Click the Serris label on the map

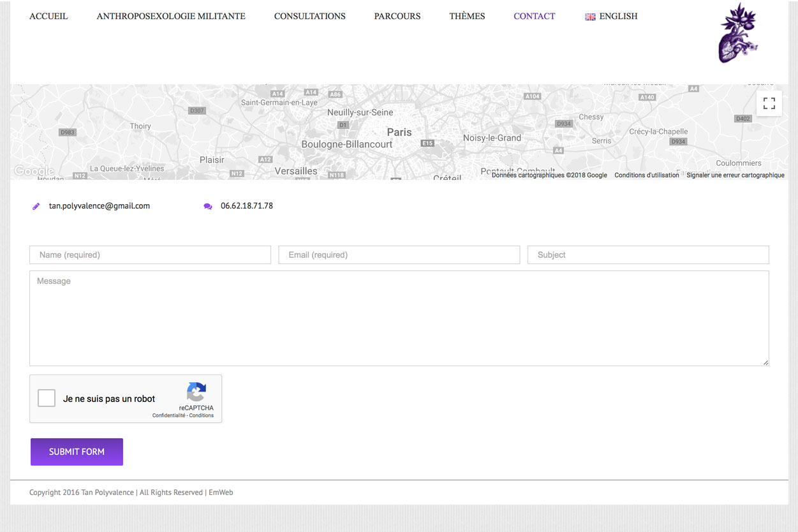click(x=602, y=141)
